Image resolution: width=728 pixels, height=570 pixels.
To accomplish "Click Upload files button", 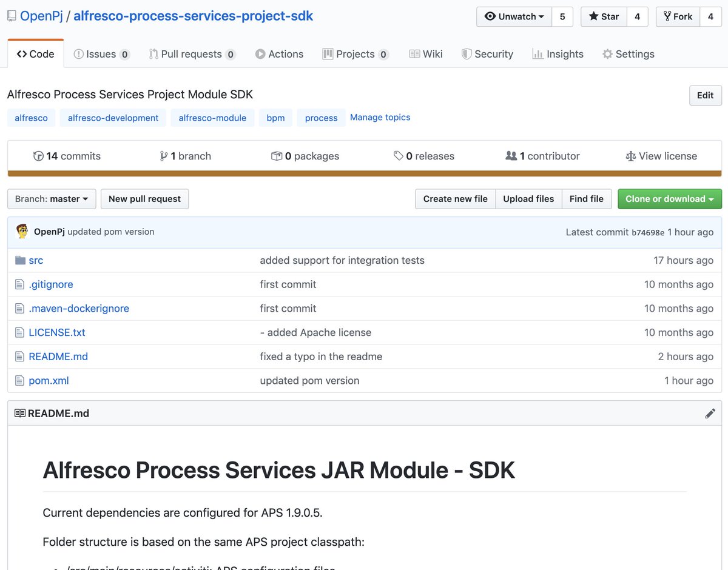I will coord(528,199).
